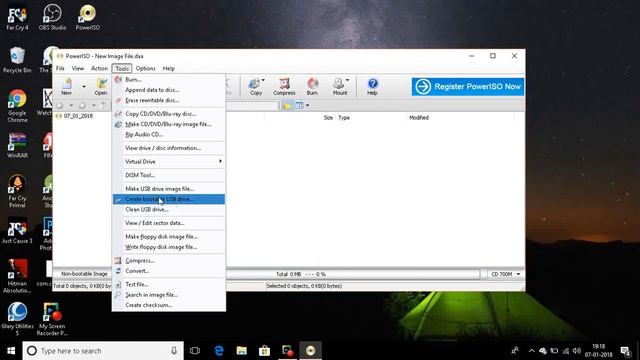Select Erase rewritable disc...
Screen dimensions: 640x360
(x=169, y=100)
